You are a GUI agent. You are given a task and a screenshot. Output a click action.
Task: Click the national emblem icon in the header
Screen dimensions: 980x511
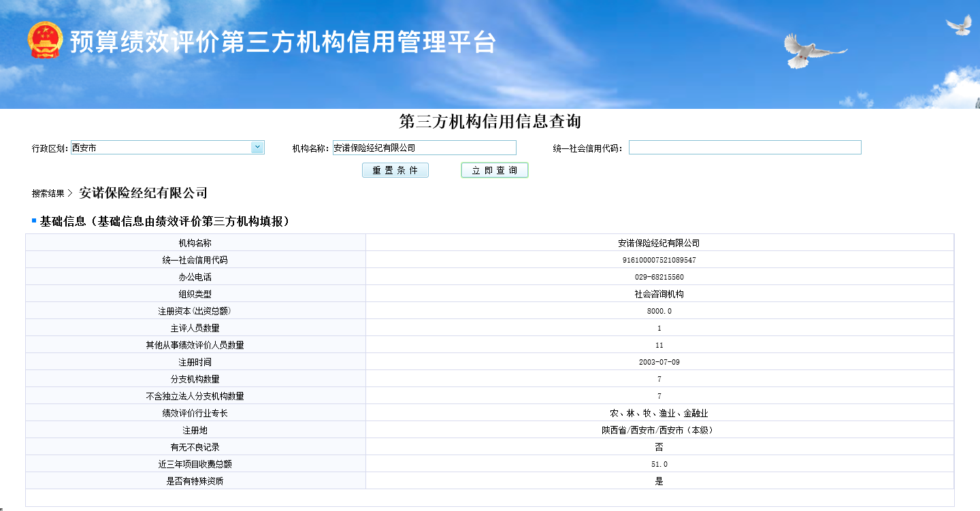point(45,41)
